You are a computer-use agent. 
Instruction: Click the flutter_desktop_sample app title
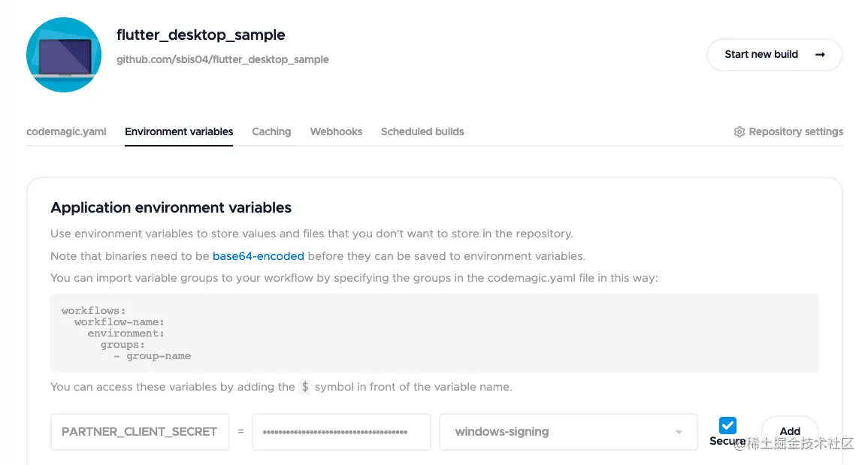click(201, 35)
